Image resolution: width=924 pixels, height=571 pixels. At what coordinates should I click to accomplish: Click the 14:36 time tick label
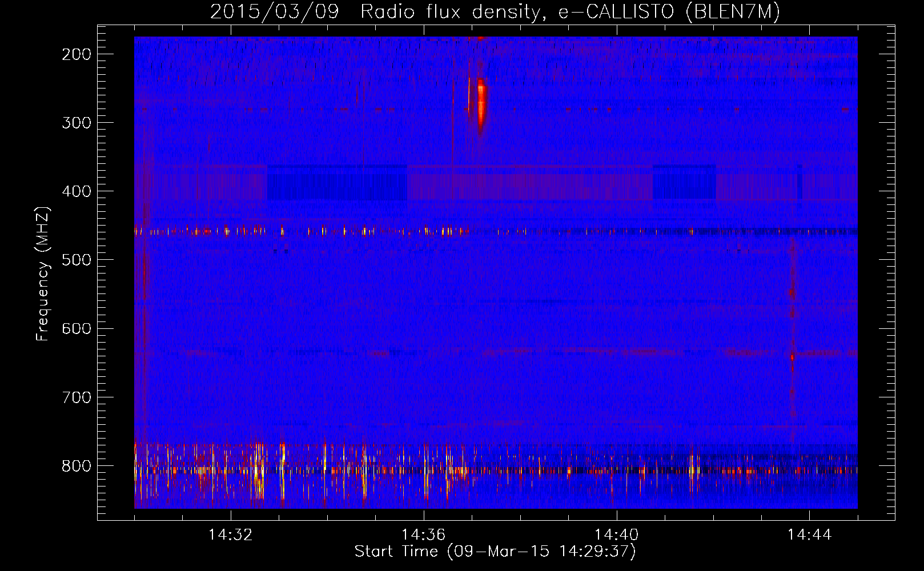click(424, 535)
